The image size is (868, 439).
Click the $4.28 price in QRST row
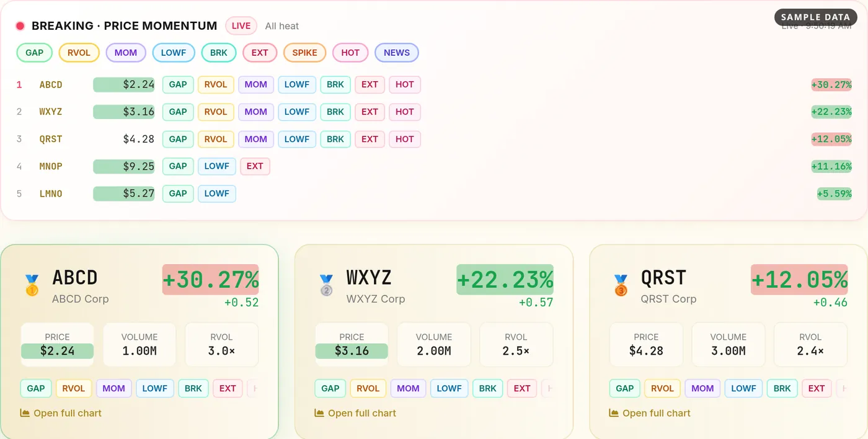[x=138, y=140]
